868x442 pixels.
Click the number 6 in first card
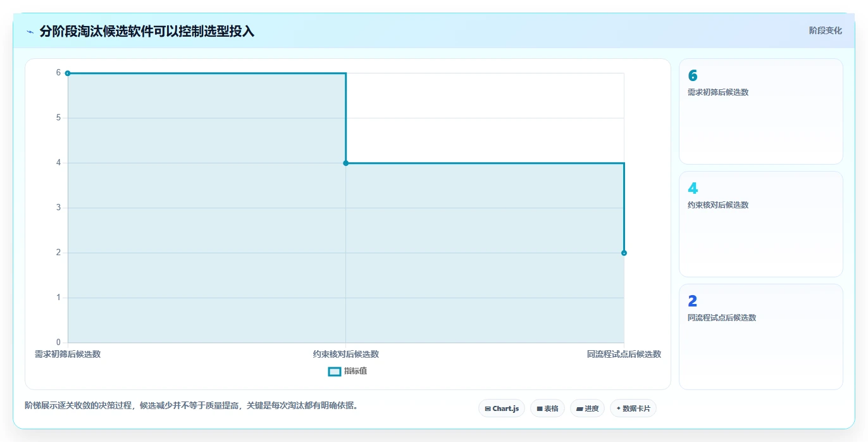(693, 76)
